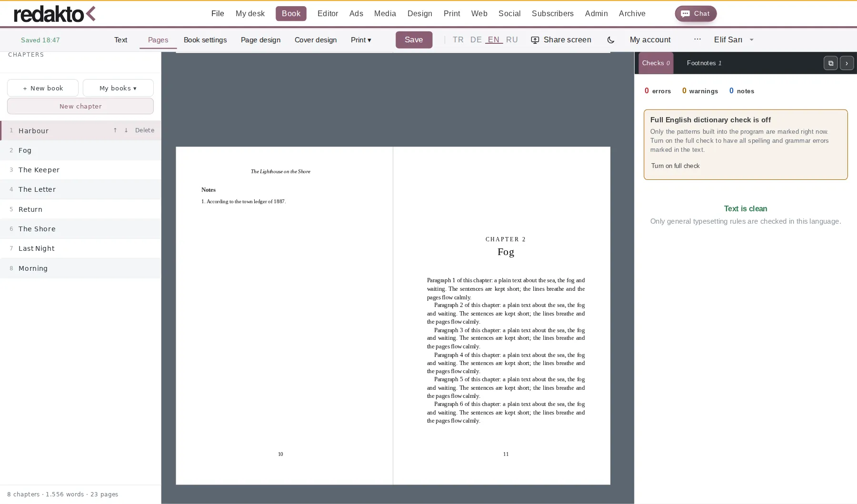Switch to Footnotes tab
857x504 pixels.
704,63
